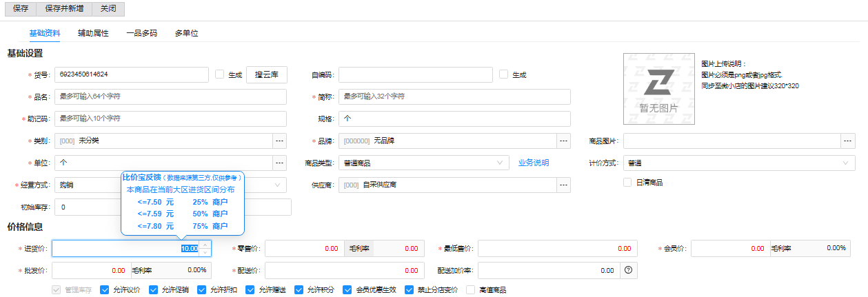Click the '<=7.50 元' price row
Viewport: 868px width, 297px height.
(x=182, y=202)
